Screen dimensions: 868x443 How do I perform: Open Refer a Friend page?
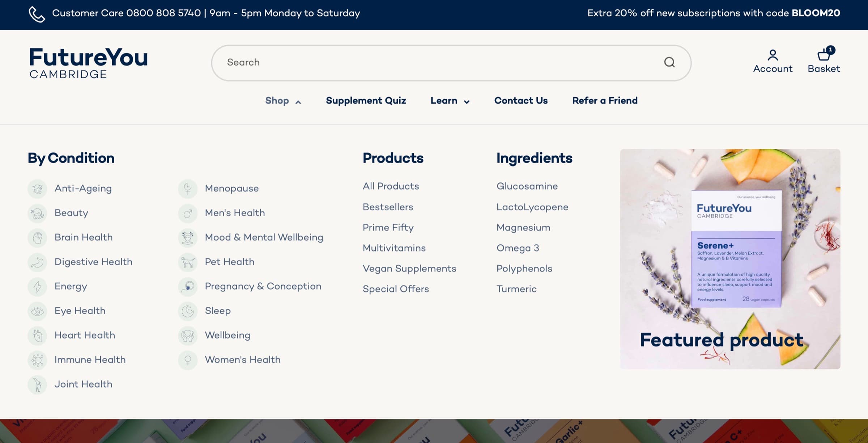coord(605,101)
